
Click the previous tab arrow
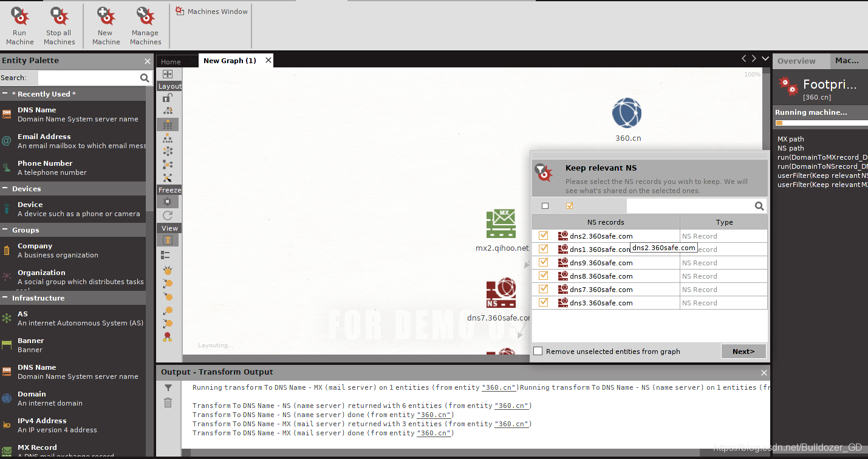click(x=743, y=59)
